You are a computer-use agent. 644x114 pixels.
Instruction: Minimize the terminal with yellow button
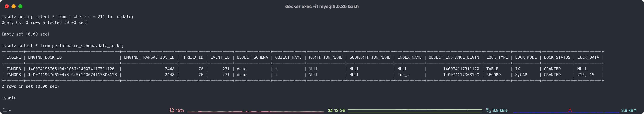[x=14, y=6]
